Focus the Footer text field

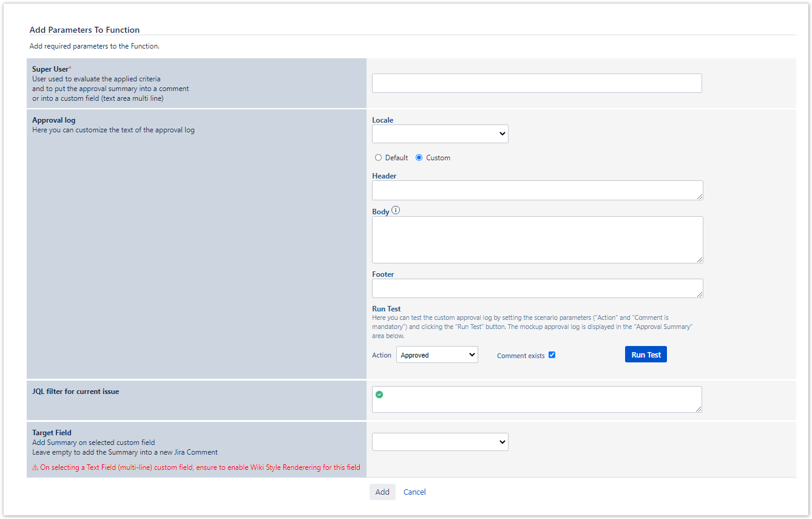536,288
